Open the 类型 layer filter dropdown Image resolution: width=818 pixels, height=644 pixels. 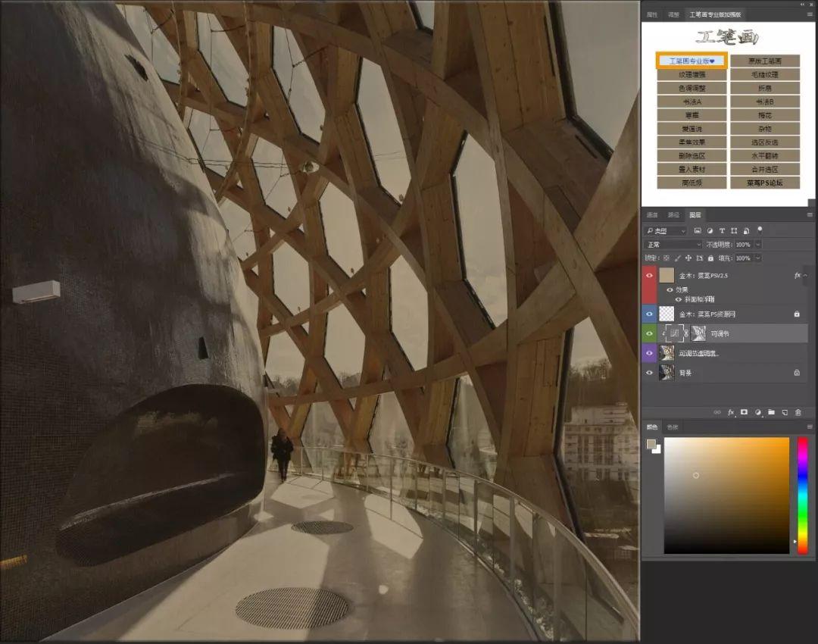point(666,230)
